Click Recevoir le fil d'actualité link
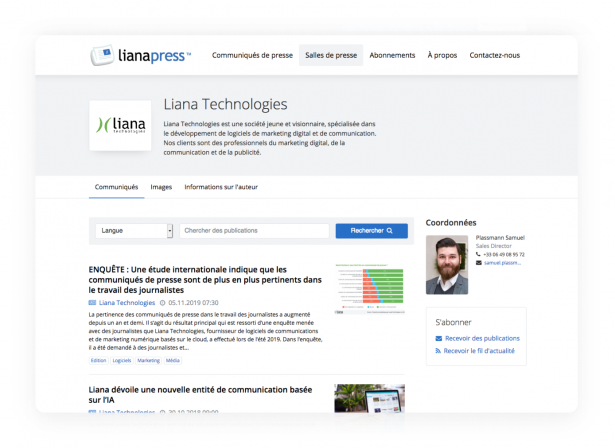 479,351
